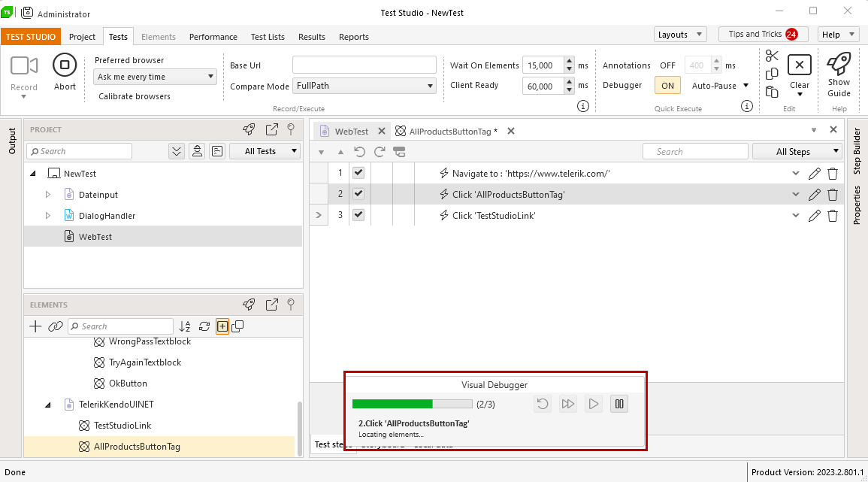Image resolution: width=868 pixels, height=482 pixels.
Task: Refresh the Elements list
Action: click(x=204, y=326)
